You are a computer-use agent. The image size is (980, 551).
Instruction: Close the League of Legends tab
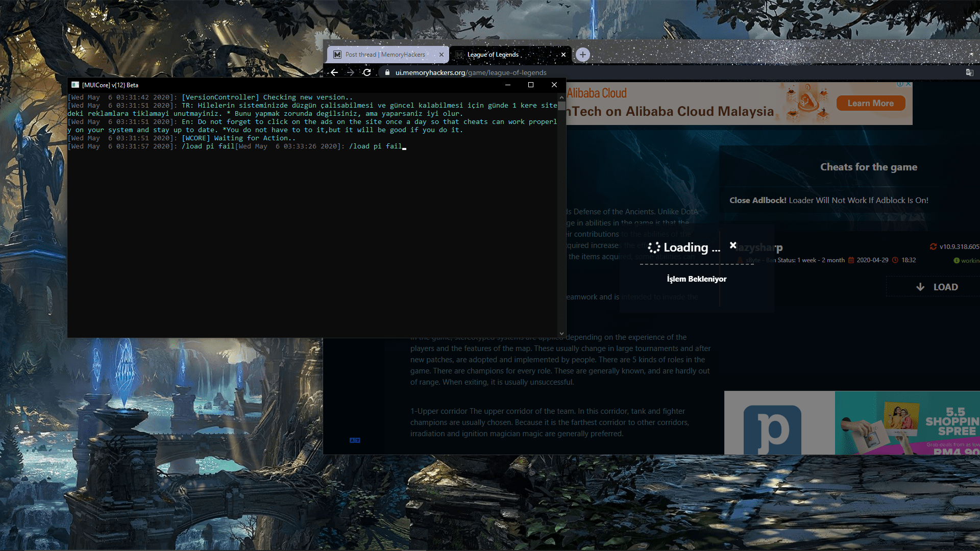tap(563, 55)
